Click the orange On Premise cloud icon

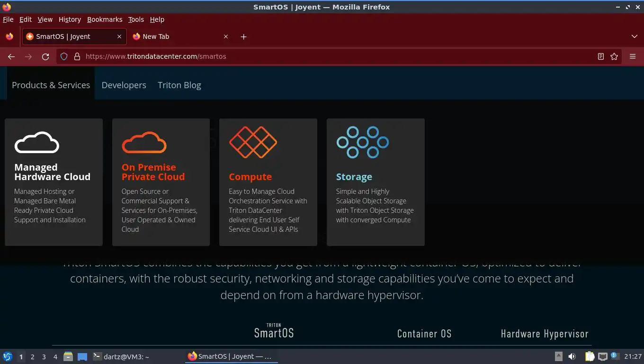(144, 142)
